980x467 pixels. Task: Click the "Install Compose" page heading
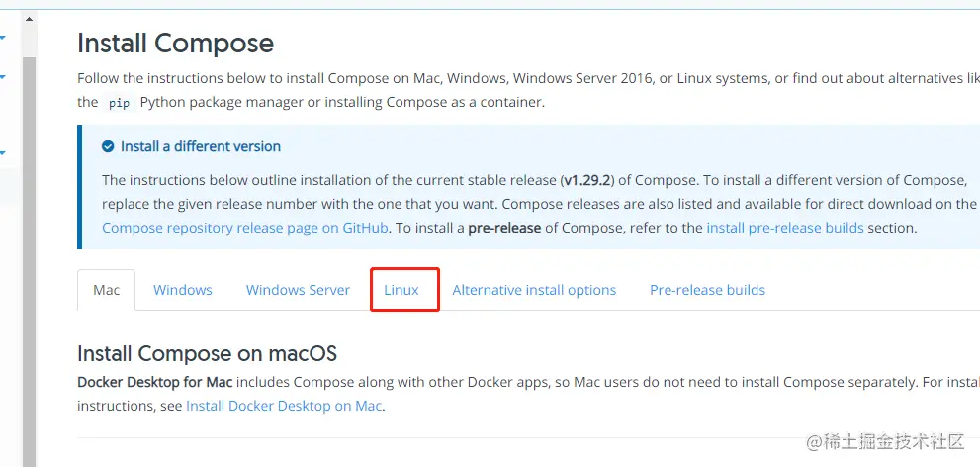coord(175,44)
